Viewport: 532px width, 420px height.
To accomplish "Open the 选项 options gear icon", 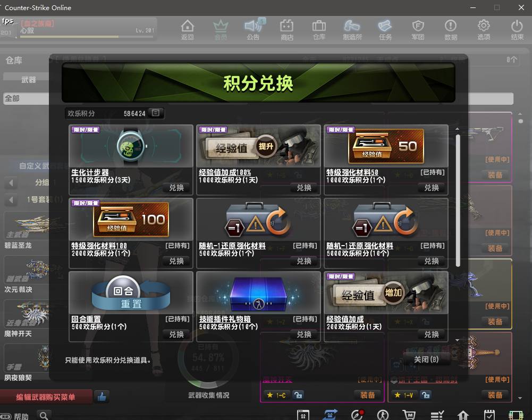I will pyautogui.click(x=484, y=30).
